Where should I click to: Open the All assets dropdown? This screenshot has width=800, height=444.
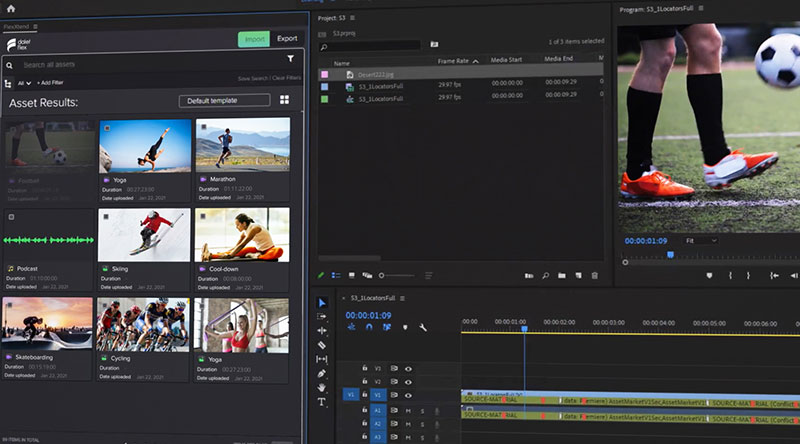pyautogui.click(x=24, y=83)
